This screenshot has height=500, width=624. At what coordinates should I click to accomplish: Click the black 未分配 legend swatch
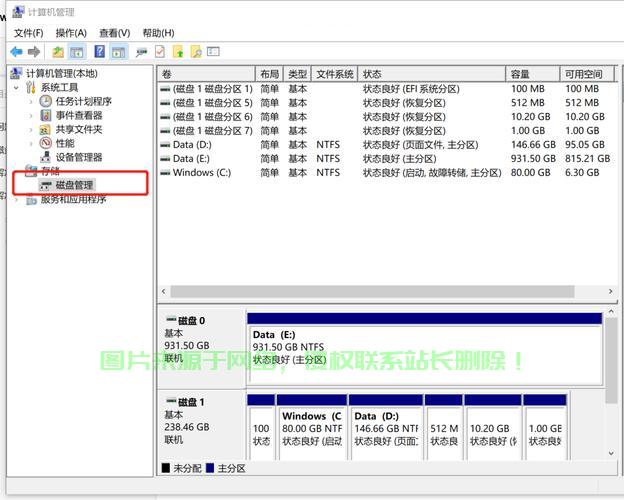tap(166, 468)
